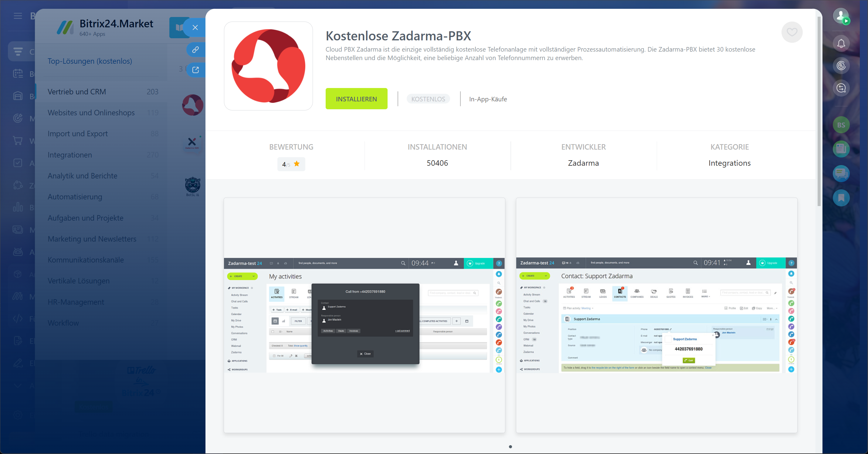This screenshot has height=454, width=868.
Task: Open app page in new window icon
Action: [195, 70]
